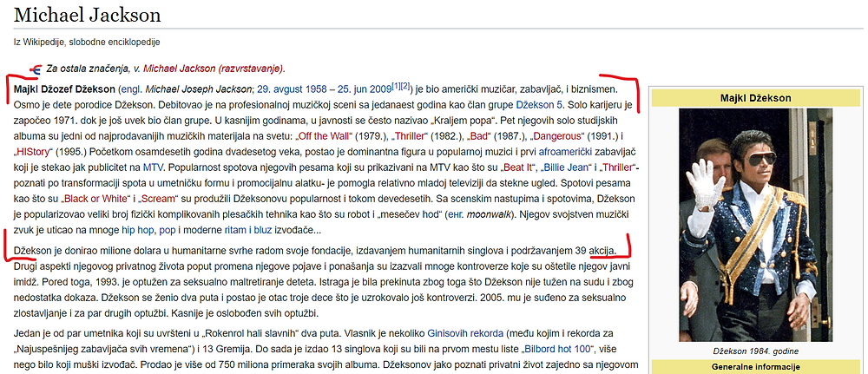Click the disambiguation icon beside 'Za ostala značenja'
The height and width of the screenshot is (374, 868).
36,69
